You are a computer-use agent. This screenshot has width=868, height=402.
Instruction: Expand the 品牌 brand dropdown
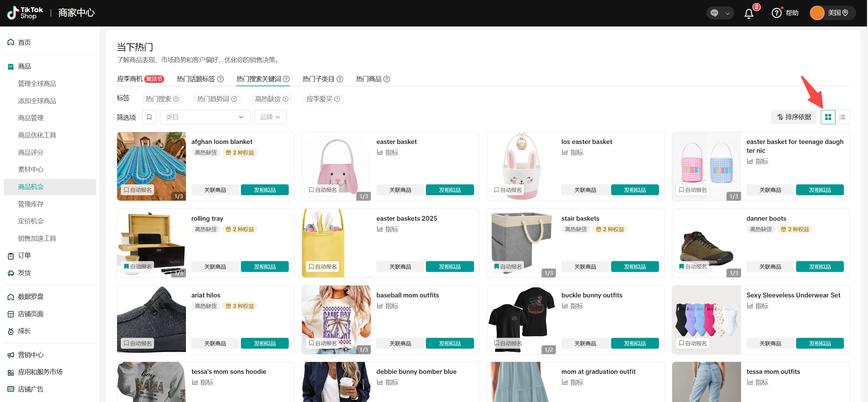tap(270, 117)
